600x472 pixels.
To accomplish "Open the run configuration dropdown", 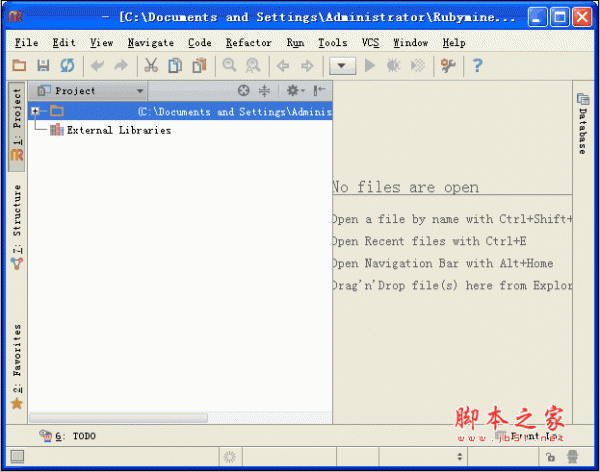I will [343, 66].
